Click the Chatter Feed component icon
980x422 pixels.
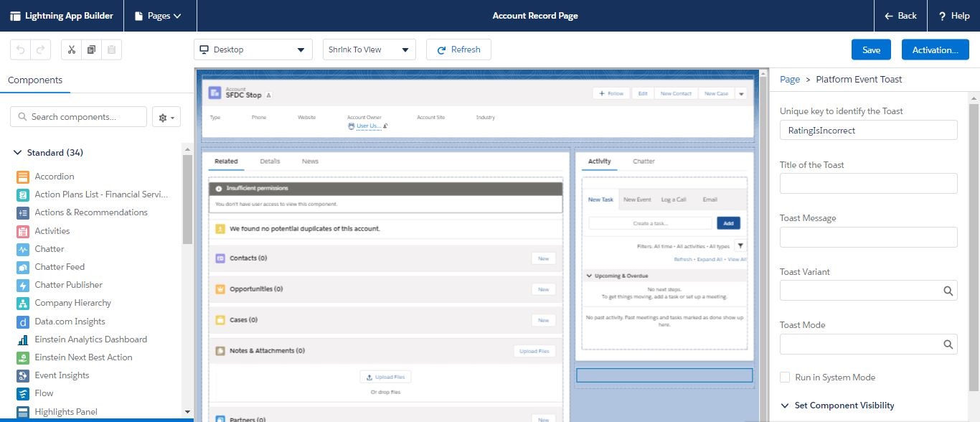22,267
